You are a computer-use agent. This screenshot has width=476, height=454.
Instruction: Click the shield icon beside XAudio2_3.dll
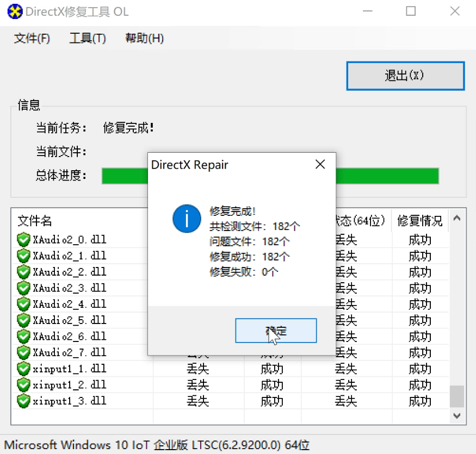pos(23,288)
